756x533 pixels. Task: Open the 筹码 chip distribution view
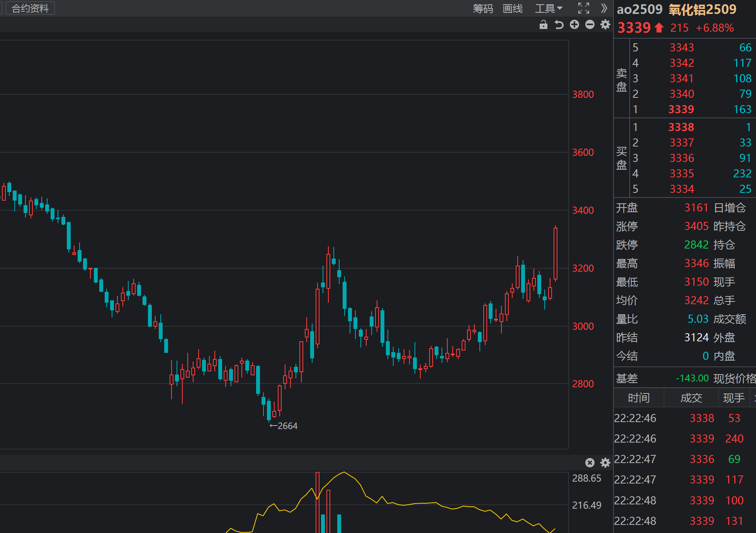pyautogui.click(x=483, y=9)
